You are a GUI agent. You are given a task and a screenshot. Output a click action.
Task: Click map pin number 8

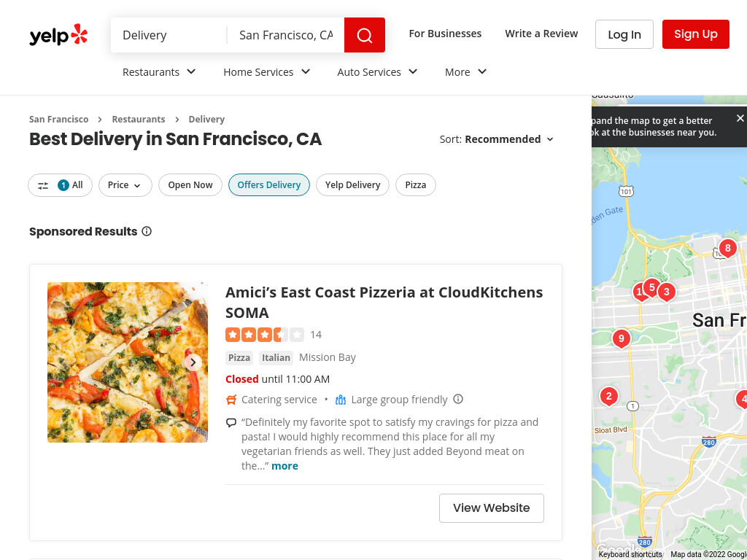pyautogui.click(x=727, y=249)
